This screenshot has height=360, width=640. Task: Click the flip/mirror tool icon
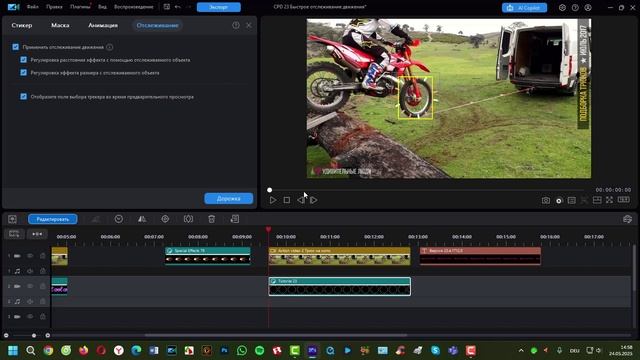click(x=142, y=219)
